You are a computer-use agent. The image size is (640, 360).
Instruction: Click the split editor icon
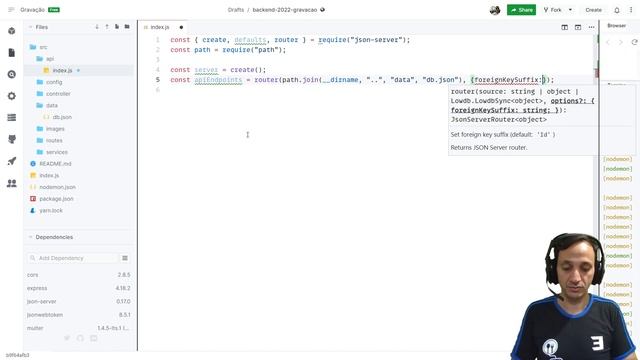564,27
